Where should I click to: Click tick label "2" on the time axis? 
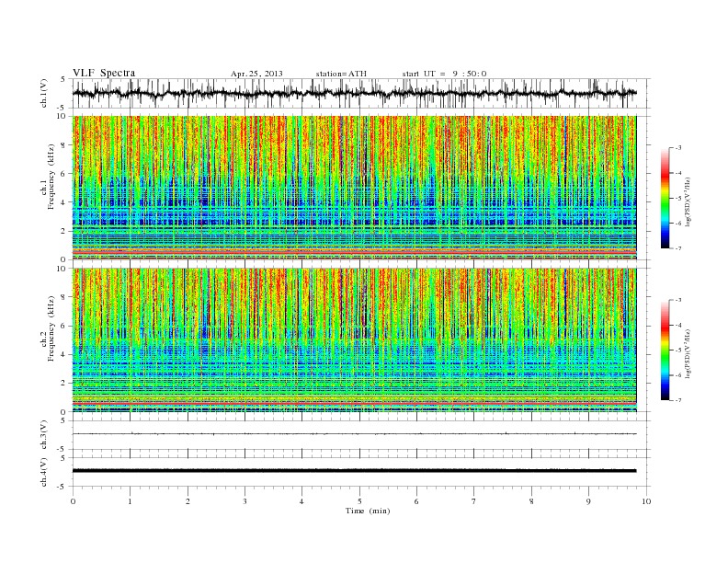pos(188,501)
